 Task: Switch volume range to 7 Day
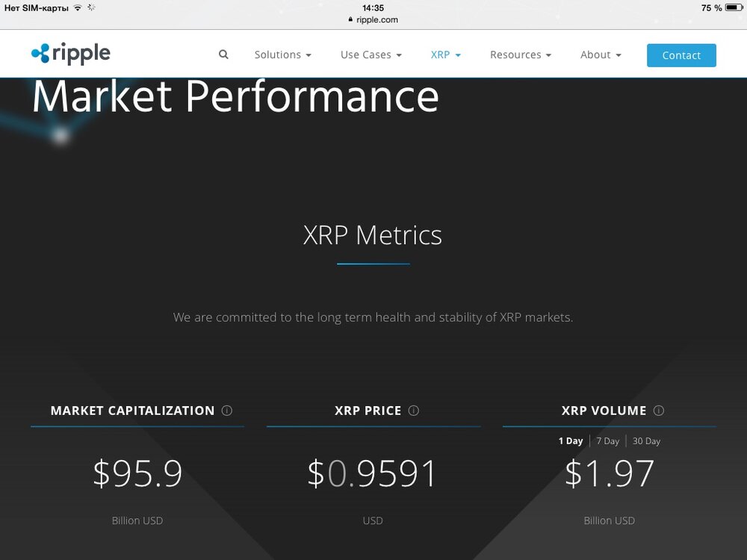coord(607,441)
